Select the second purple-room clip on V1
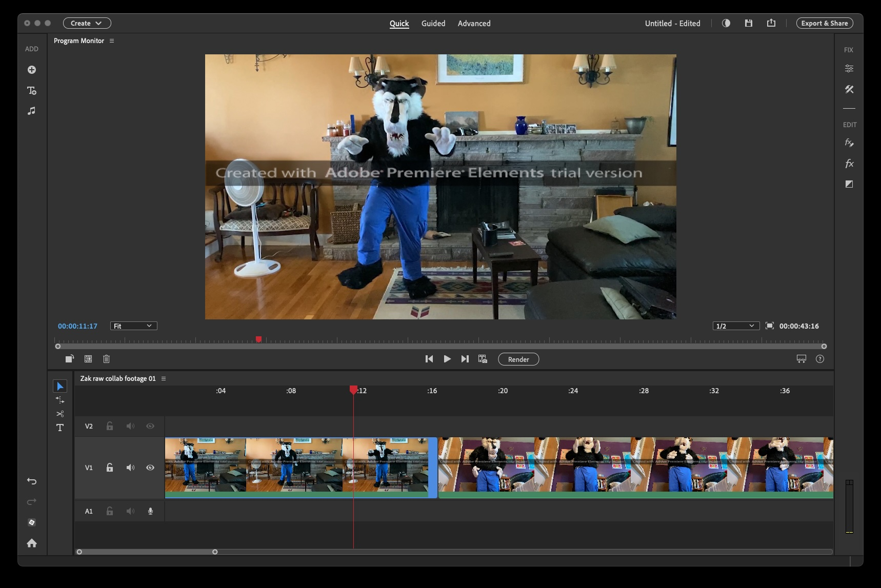Screen dimensions: 881x588 coord(636,468)
